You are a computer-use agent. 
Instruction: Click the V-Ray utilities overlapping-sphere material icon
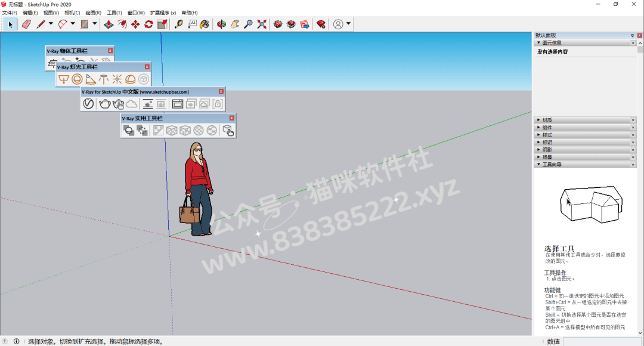(129, 130)
